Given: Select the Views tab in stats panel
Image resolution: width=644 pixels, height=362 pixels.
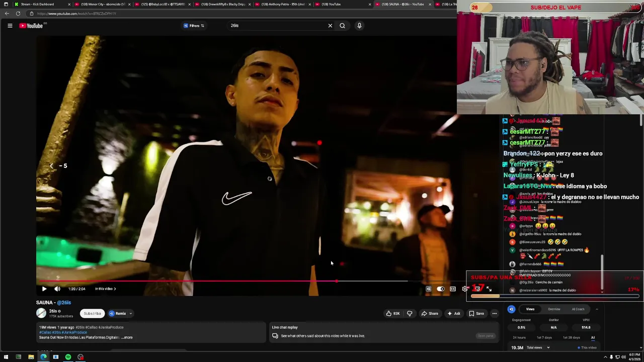Looking at the screenshot, I should 530,309.
